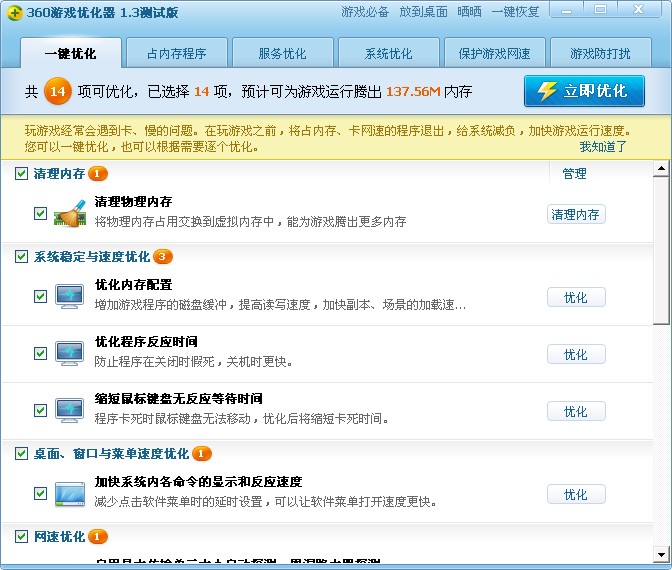Uncheck the 清理物理内存 item checkbox
Screen dimensions: 672x570
[40, 213]
